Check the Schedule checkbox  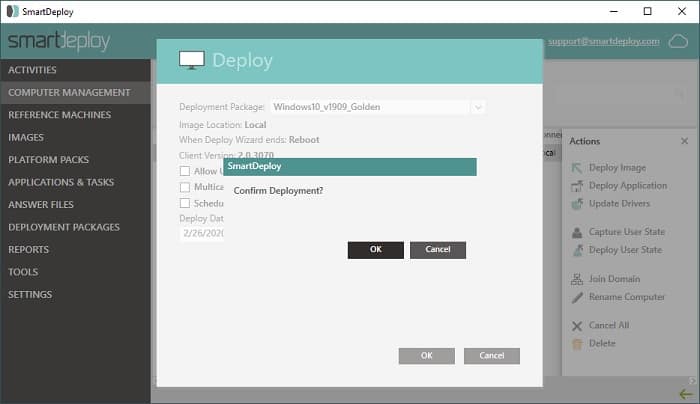coord(185,203)
